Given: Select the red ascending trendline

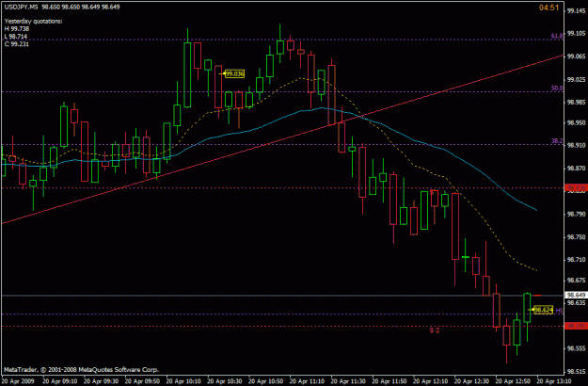Looking at the screenshot, I should (x=283, y=139).
